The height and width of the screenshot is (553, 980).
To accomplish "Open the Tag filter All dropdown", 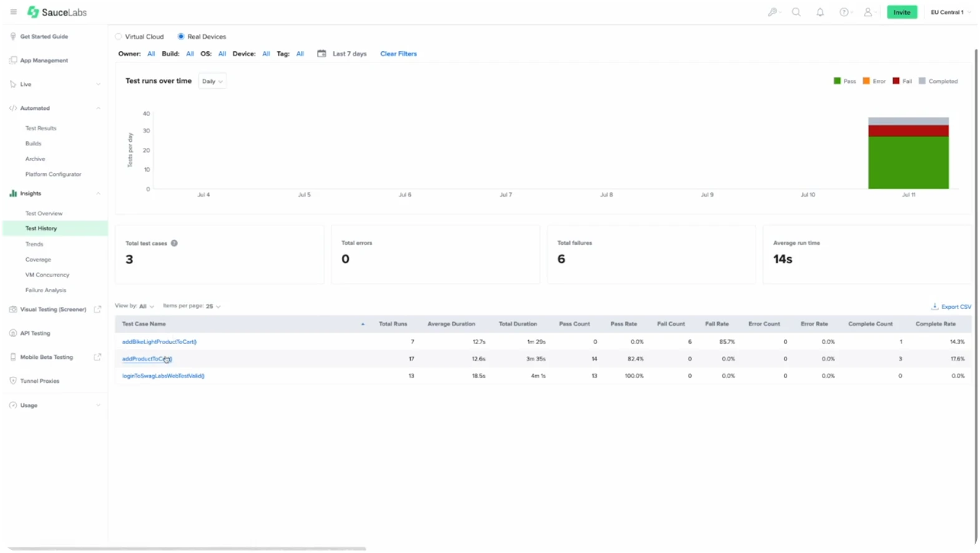I will [x=300, y=54].
